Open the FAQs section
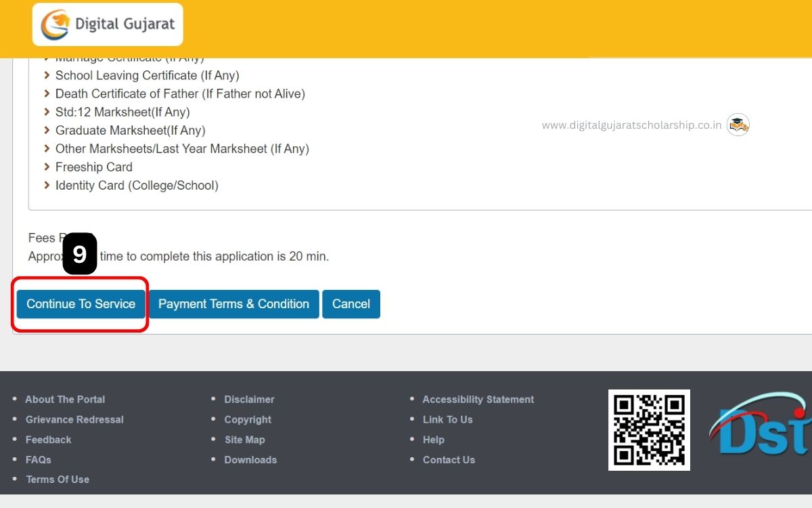 pos(38,460)
